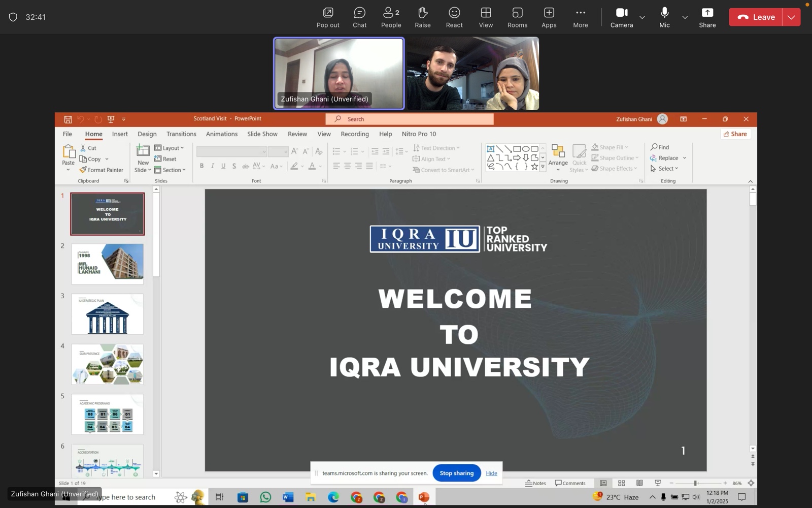Switch to the Nitro Pro 10 tab
Screen dimensions: 812x508
419,134
